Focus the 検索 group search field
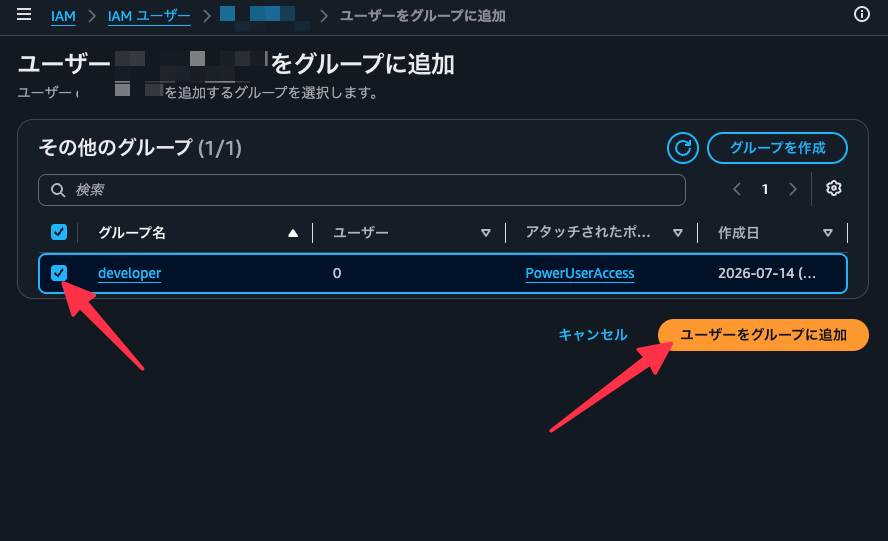Viewport: 888px width, 541px height. pos(362,190)
